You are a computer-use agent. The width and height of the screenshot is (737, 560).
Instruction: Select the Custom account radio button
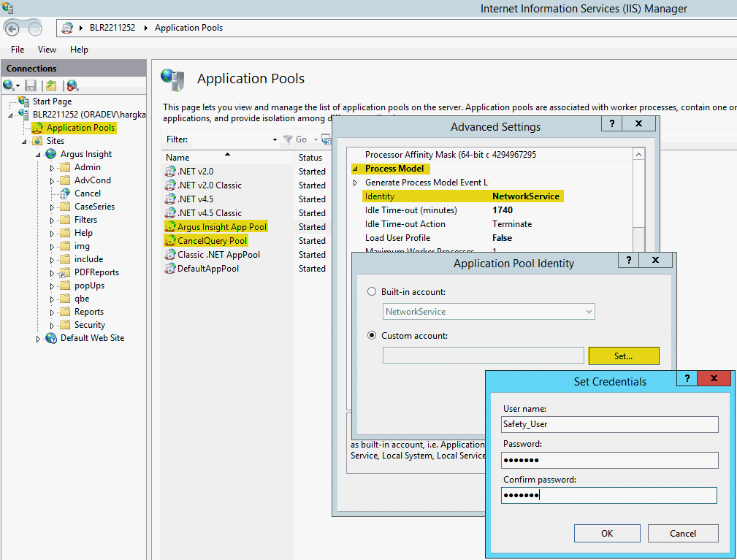[x=371, y=336]
